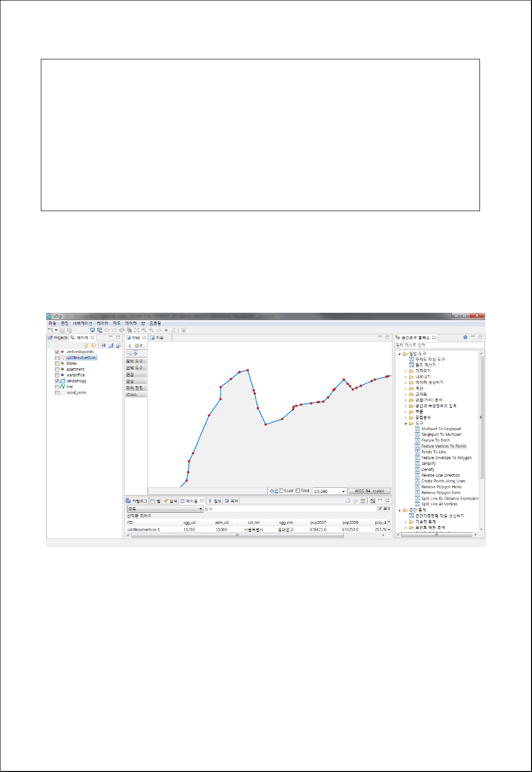This screenshot has height=772, width=532.
Task: Expand the 그래프 folder in toolbox
Action: (x=406, y=395)
